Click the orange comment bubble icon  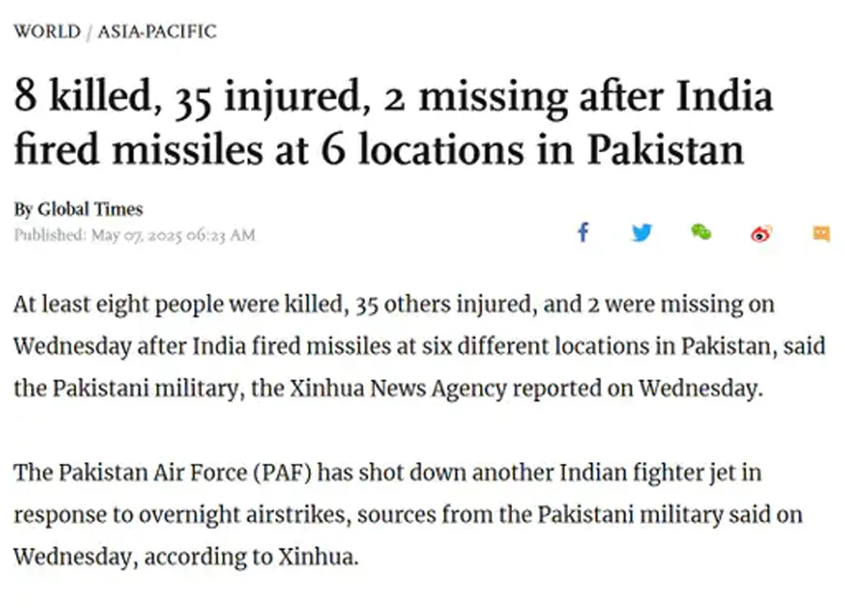click(x=821, y=234)
